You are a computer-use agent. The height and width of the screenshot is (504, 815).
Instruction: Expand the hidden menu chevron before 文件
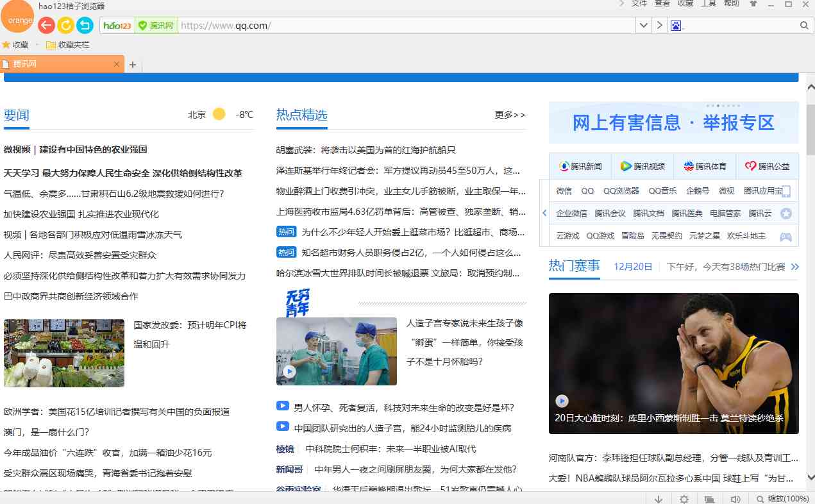coord(621,4)
